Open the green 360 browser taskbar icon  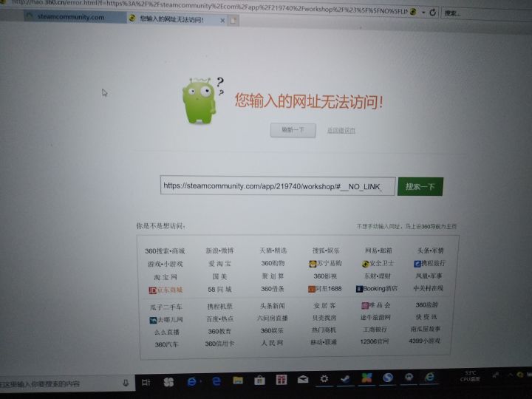[429, 377]
